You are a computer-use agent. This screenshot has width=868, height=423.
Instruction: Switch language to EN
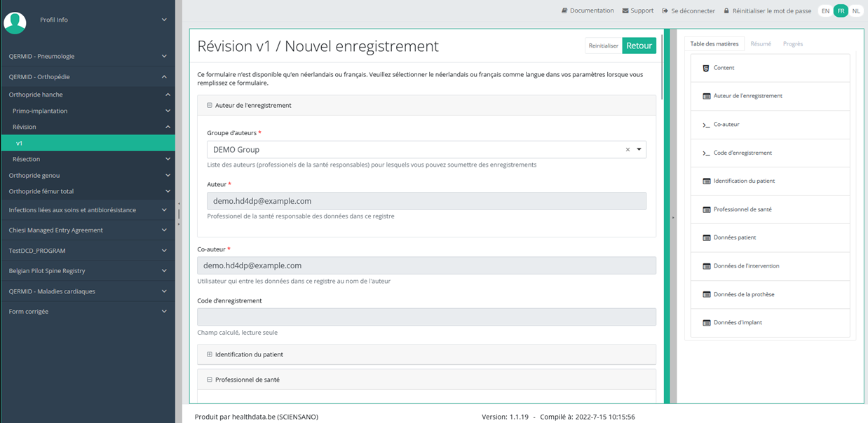tap(825, 11)
